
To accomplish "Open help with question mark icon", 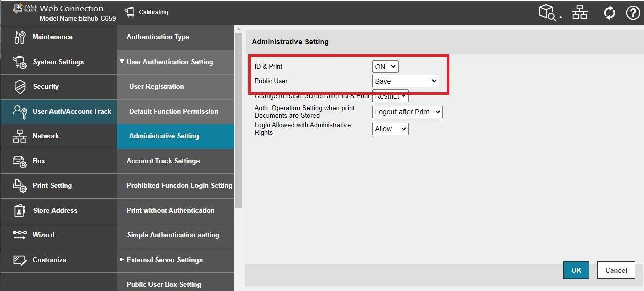I will pos(633,13).
